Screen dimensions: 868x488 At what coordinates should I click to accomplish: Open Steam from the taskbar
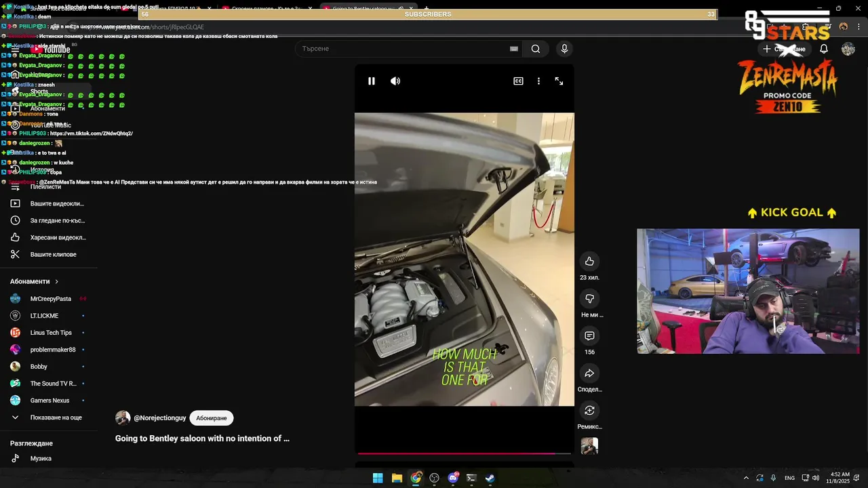(490, 478)
